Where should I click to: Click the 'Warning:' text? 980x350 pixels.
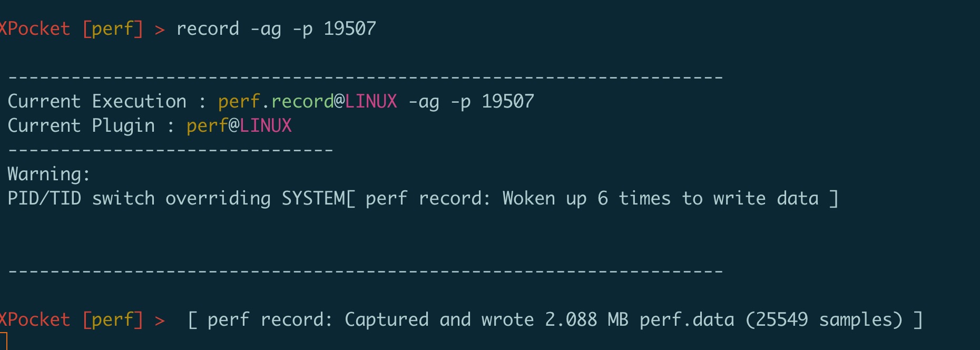coord(49,174)
